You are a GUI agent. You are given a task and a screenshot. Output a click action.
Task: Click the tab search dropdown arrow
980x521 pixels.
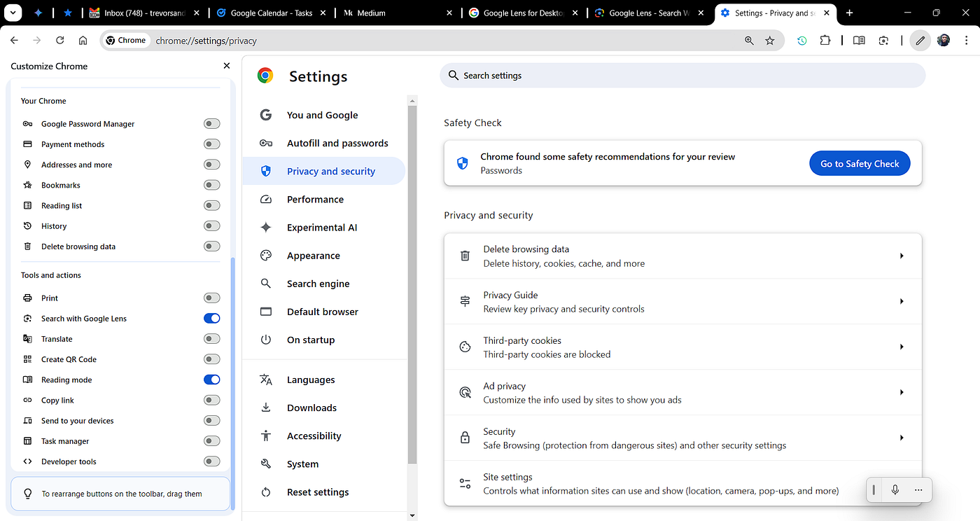tap(13, 13)
